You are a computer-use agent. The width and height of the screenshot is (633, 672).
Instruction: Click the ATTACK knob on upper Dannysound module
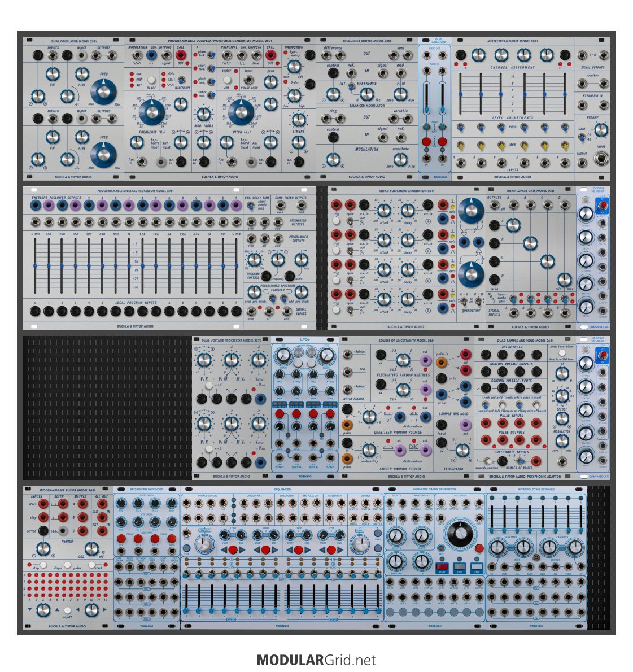click(586, 213)
